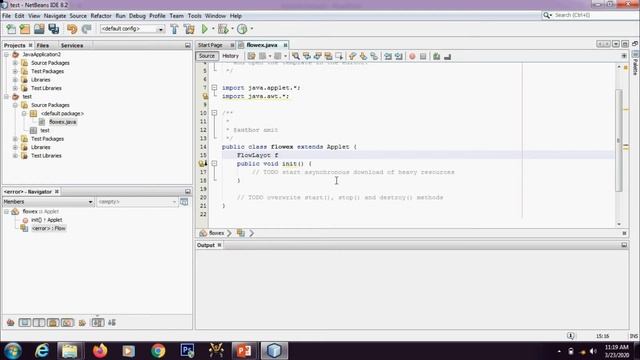Toggle Show Inner Classes filter in Navigator

click(x=67, y=322)
